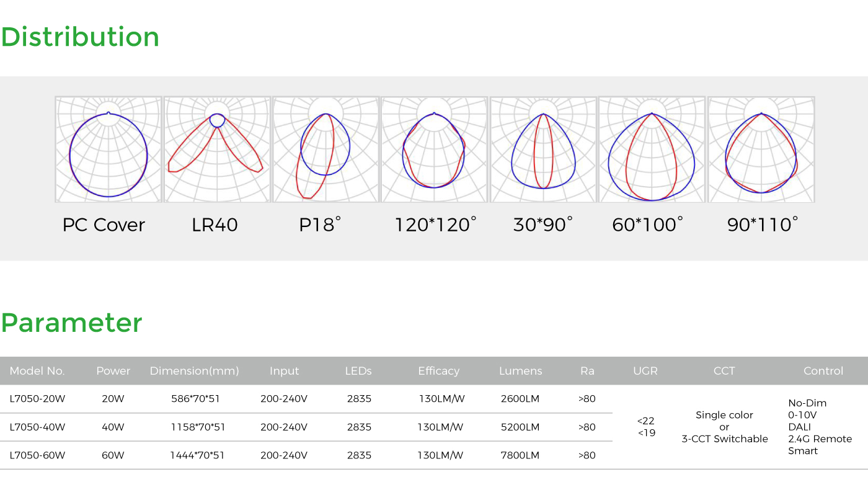Select the 7800LM lumens value
Screen dimensions: 868x477
[520, 455]
